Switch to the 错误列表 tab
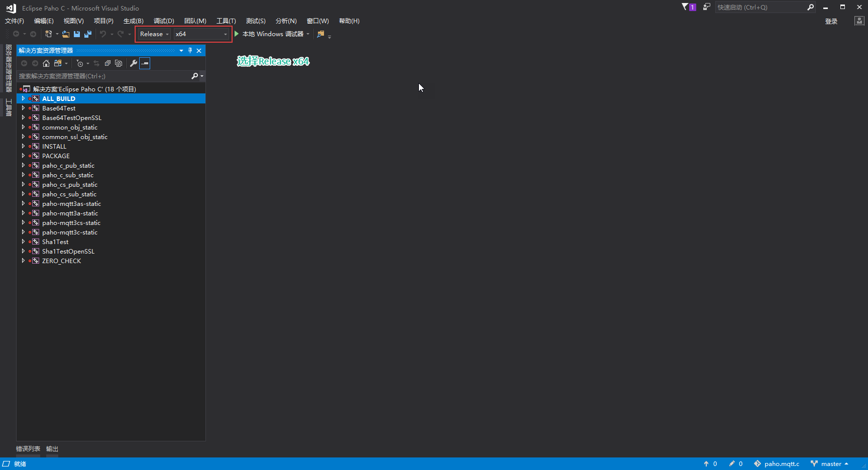The width and height of the screenshot is (868, 470). tap(28, 449)
